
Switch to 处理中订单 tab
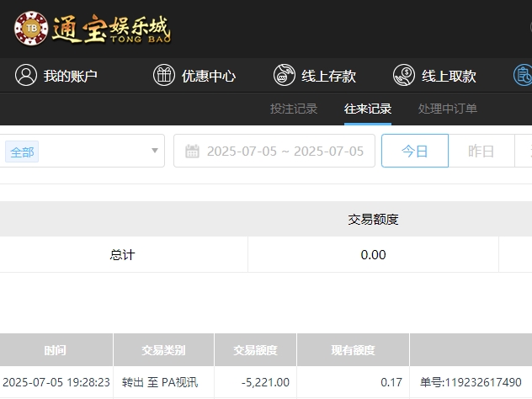coord(448,109)
